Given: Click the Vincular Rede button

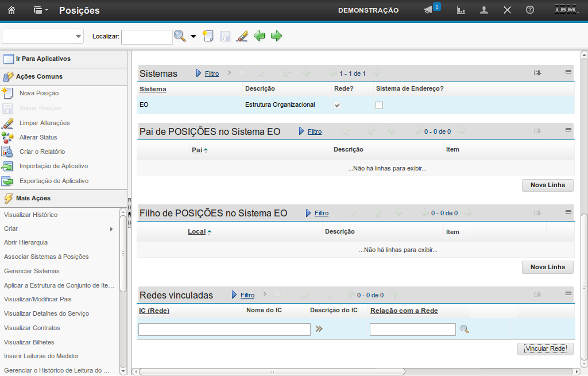Looking at the screenshot, I should point(545,349).
